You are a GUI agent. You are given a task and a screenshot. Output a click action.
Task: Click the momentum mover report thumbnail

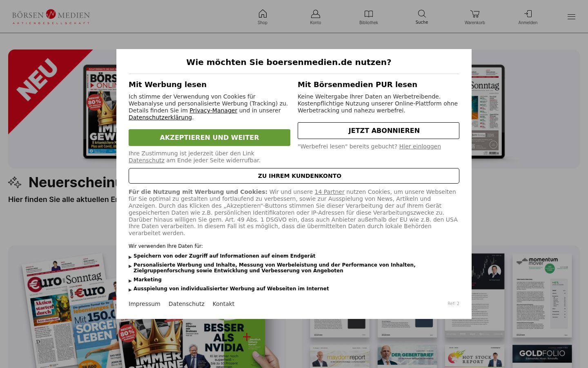click(542, 295)
